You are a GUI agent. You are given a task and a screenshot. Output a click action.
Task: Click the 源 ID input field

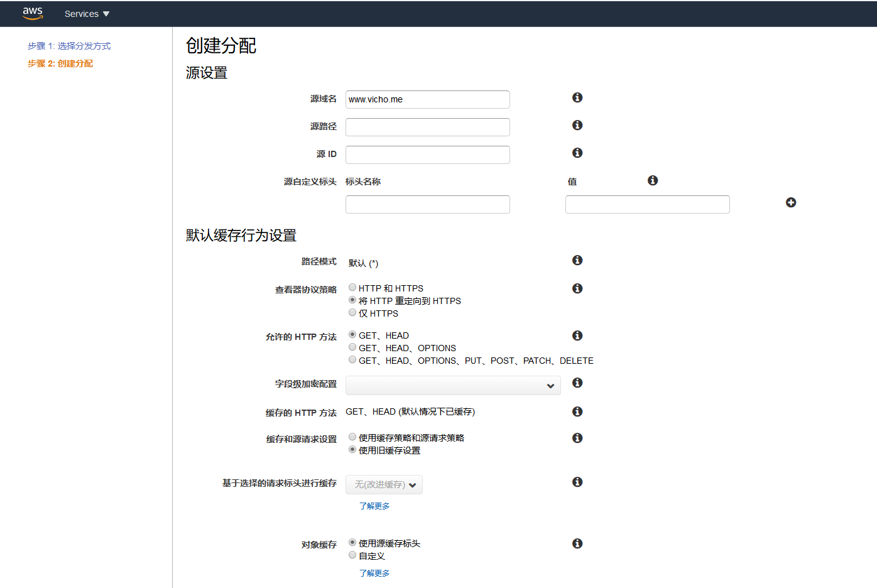tap(427, 155)
